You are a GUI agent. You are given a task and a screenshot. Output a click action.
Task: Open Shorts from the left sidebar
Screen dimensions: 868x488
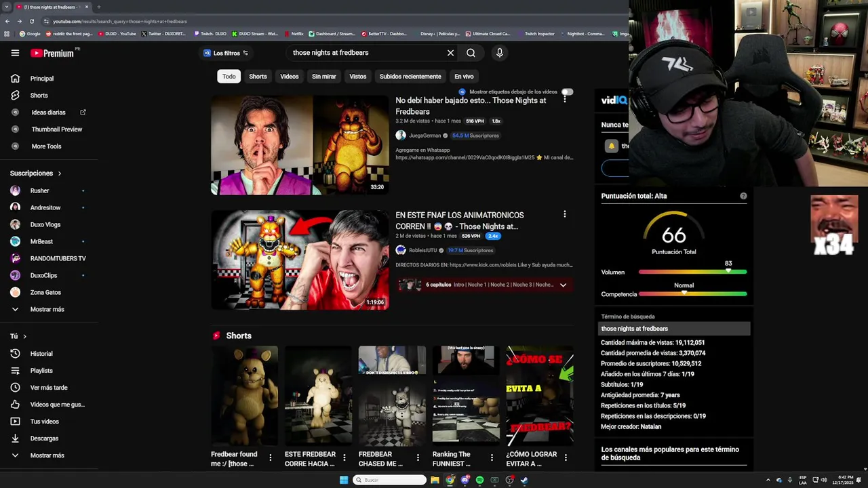point(39,96)
